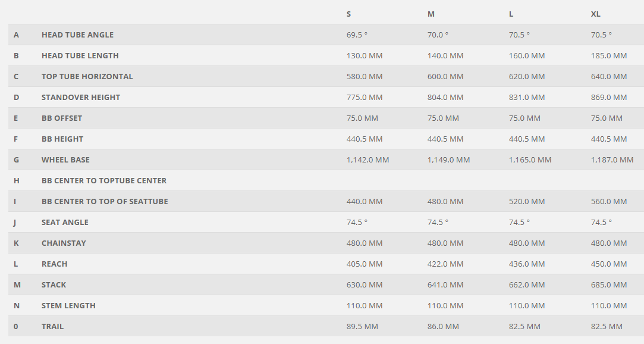Select the L size column header
644x344 pixels.
click(511, 14)
